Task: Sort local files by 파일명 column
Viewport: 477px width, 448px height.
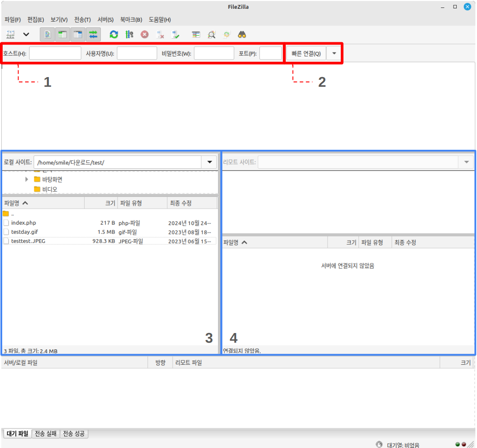Action: pyautogui.click(x=43, y=203)
